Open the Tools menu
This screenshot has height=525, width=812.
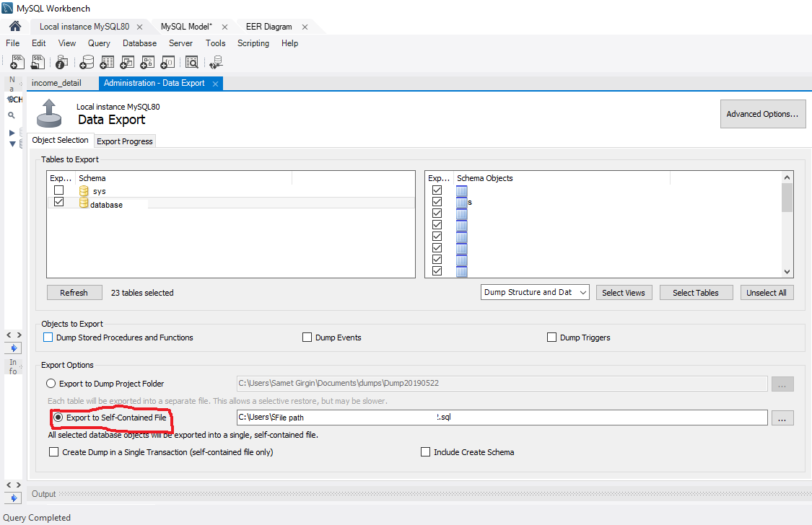point(215,43)
